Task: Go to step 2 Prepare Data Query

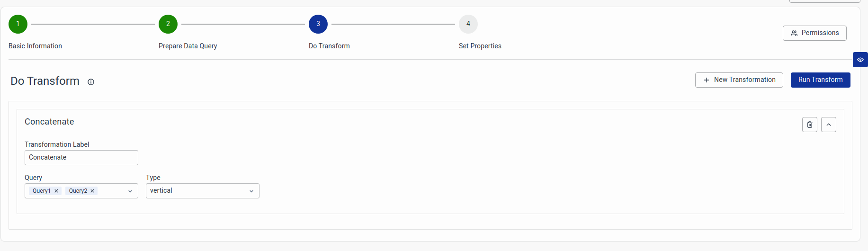Action: click(168, 24)
